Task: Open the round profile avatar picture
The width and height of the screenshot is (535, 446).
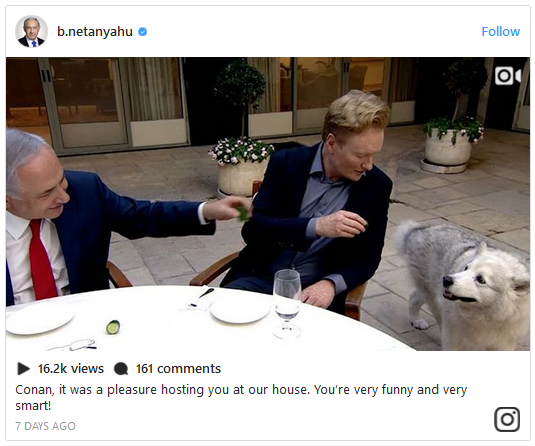Action: (x=31, y=31)
